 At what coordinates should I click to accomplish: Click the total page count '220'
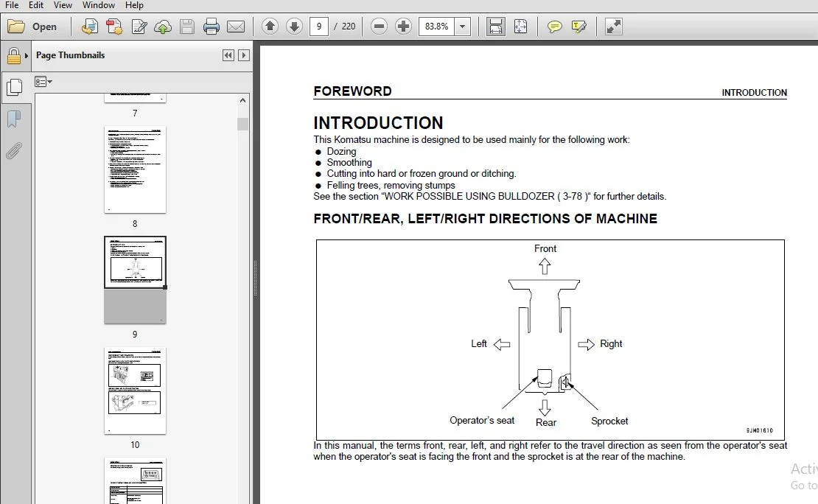349,27
